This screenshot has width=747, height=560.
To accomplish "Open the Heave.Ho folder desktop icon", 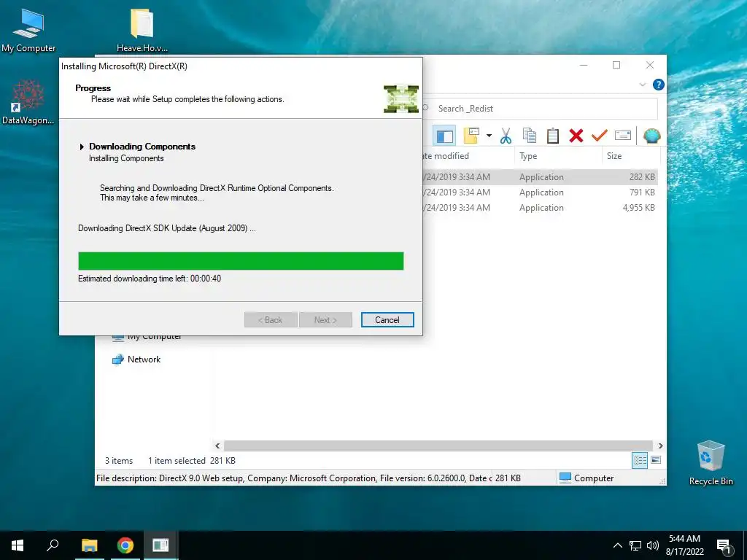I will 142,30.
